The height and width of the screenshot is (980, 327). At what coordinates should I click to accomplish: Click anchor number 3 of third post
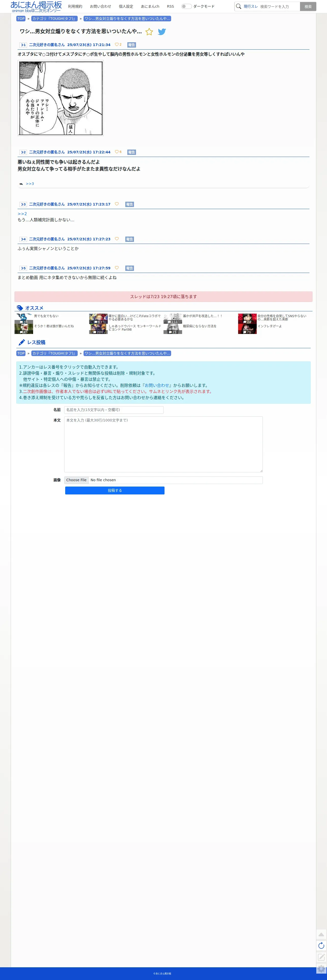(x=23, y=204)
